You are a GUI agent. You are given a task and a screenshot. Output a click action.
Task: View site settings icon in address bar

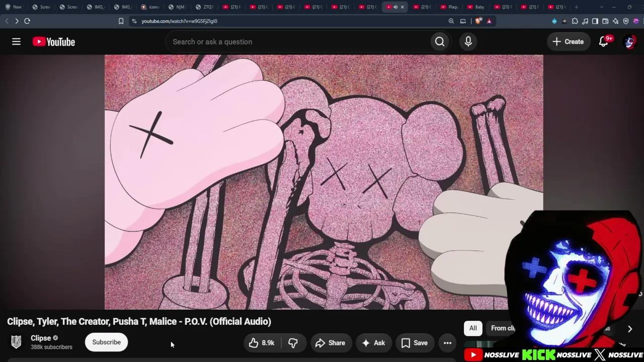click(x=134, y=21)
